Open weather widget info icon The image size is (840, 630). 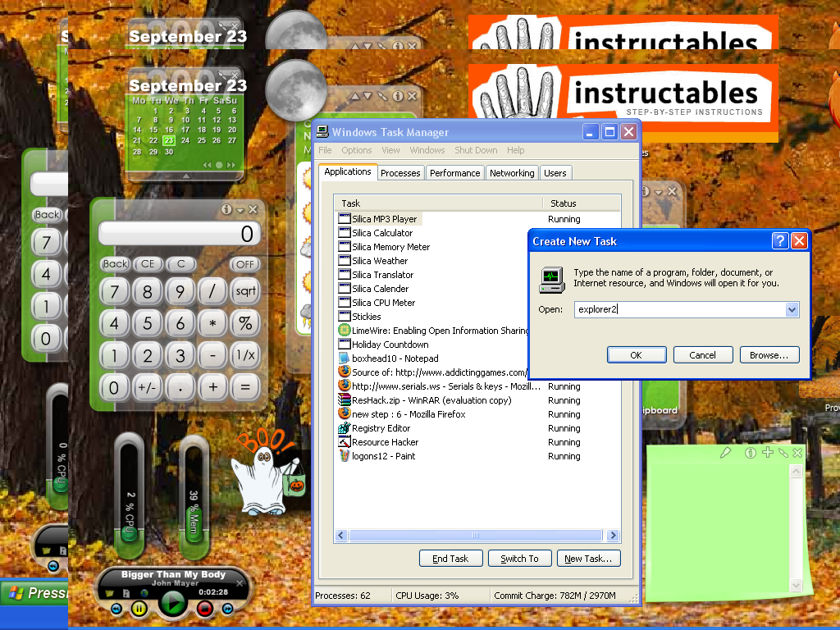coord(398,96)
